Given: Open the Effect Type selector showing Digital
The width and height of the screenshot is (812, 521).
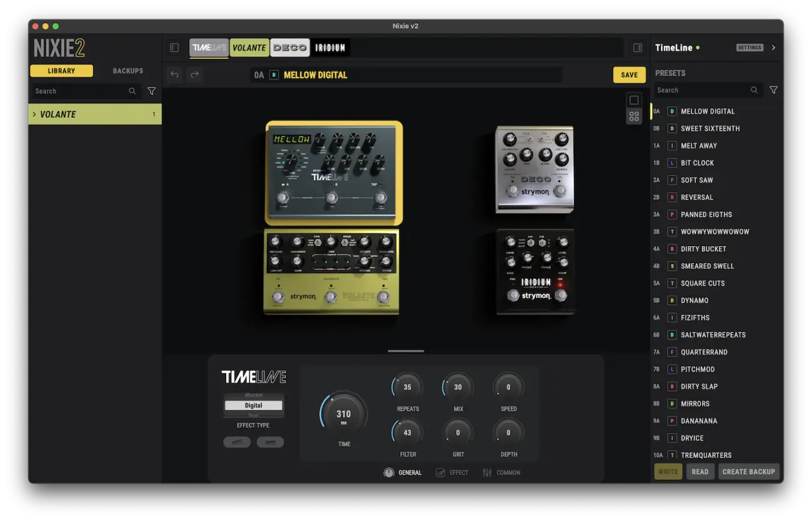Looking at the screenshot, I should coord(254,405).
